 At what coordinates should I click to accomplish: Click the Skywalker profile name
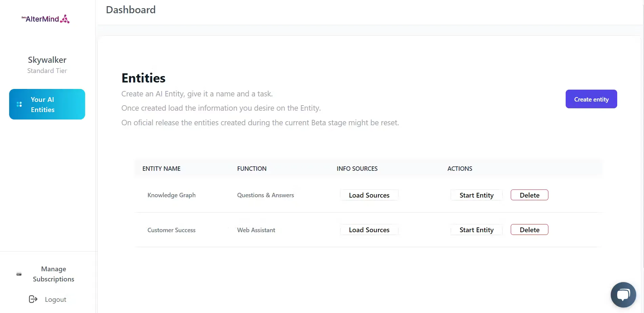[x=47, y=60]
